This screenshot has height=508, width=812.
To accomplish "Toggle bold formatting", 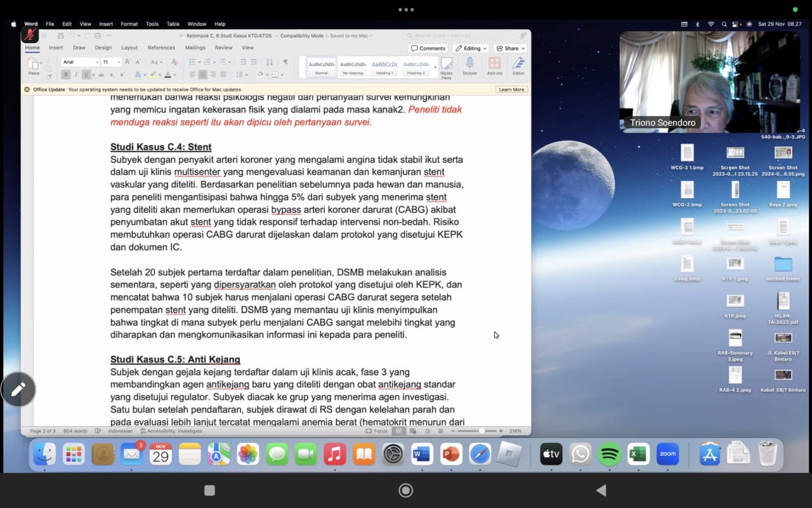I will [65, 75].
